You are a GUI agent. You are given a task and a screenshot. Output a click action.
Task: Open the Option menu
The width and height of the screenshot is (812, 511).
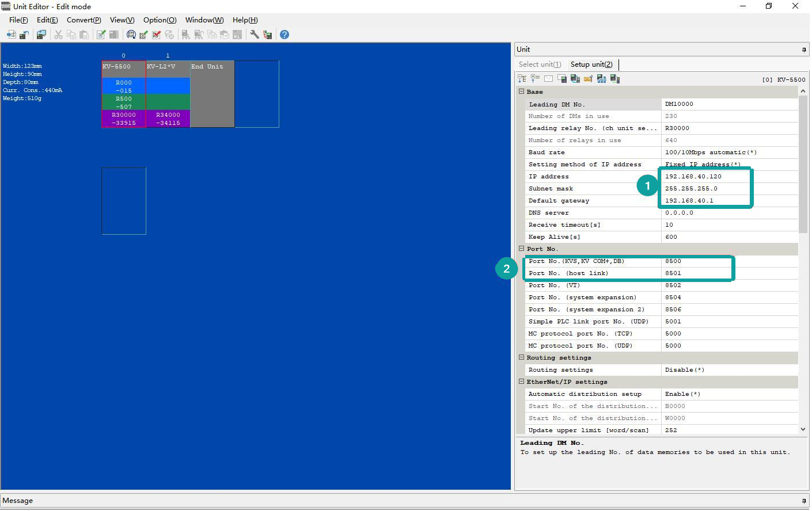coord(160,20)
